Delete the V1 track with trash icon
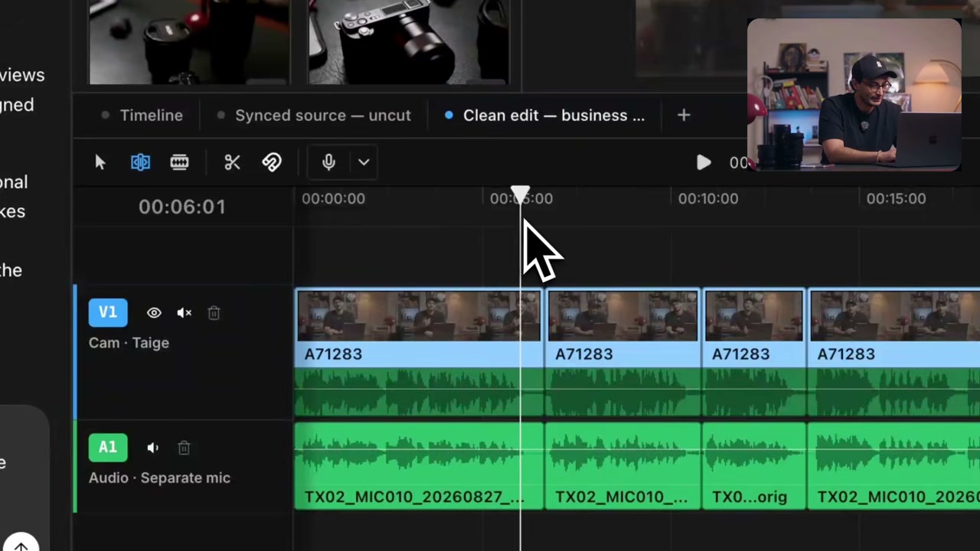The image size is (980, 551). click(214, 312)
